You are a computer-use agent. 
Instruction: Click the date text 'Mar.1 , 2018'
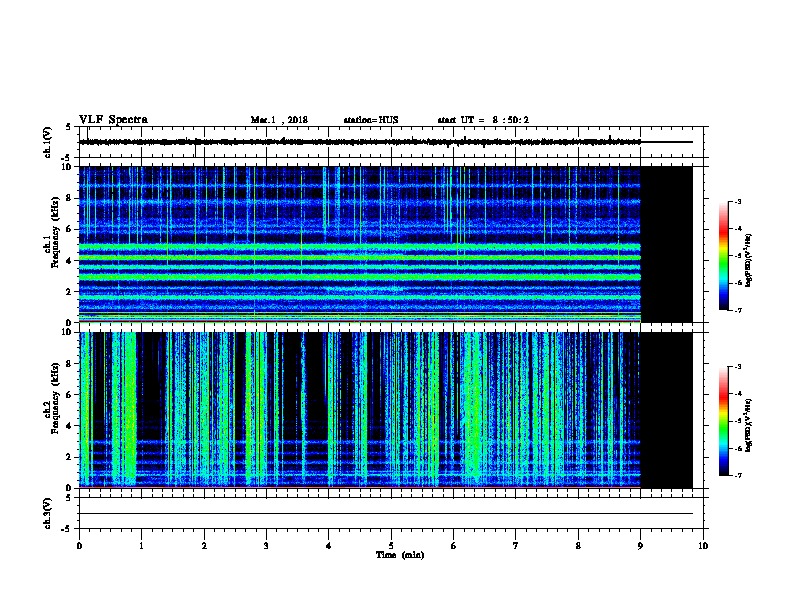click(279, 120)
